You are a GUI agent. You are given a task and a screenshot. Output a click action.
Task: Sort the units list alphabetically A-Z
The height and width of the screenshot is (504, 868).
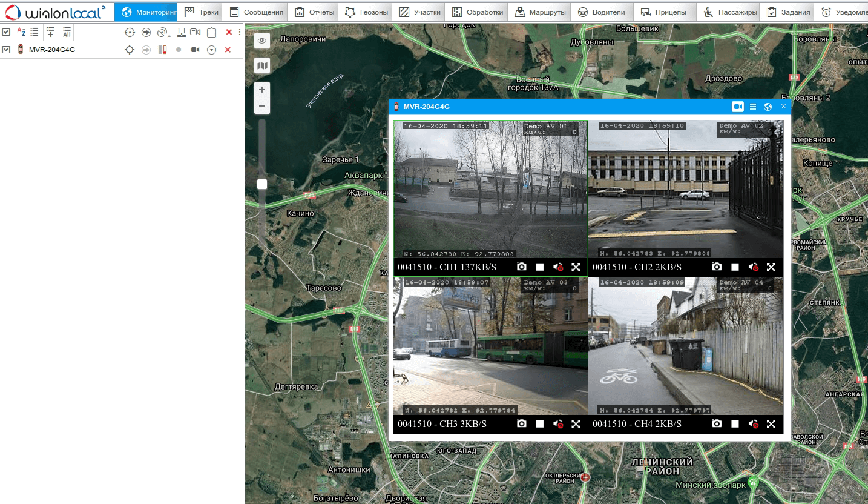tap(21, 32)
